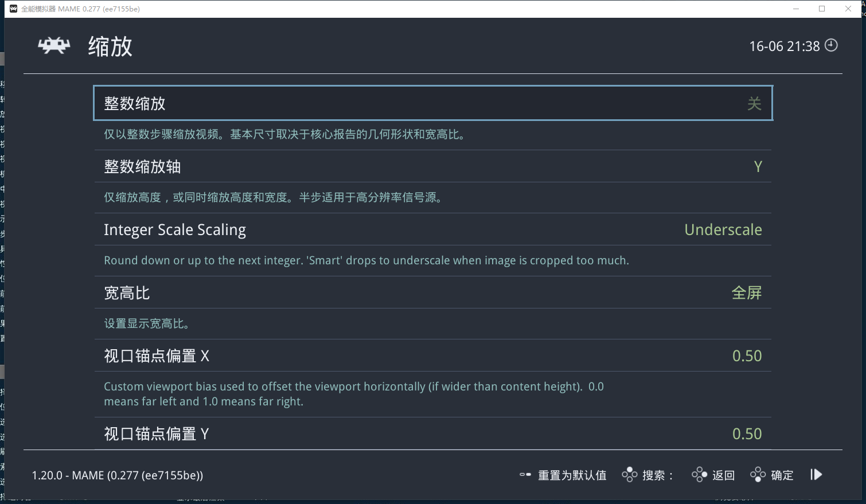Click the 缩放 page title
The height and width of the screenshot is (504, 866).
[x=110, y=46]
